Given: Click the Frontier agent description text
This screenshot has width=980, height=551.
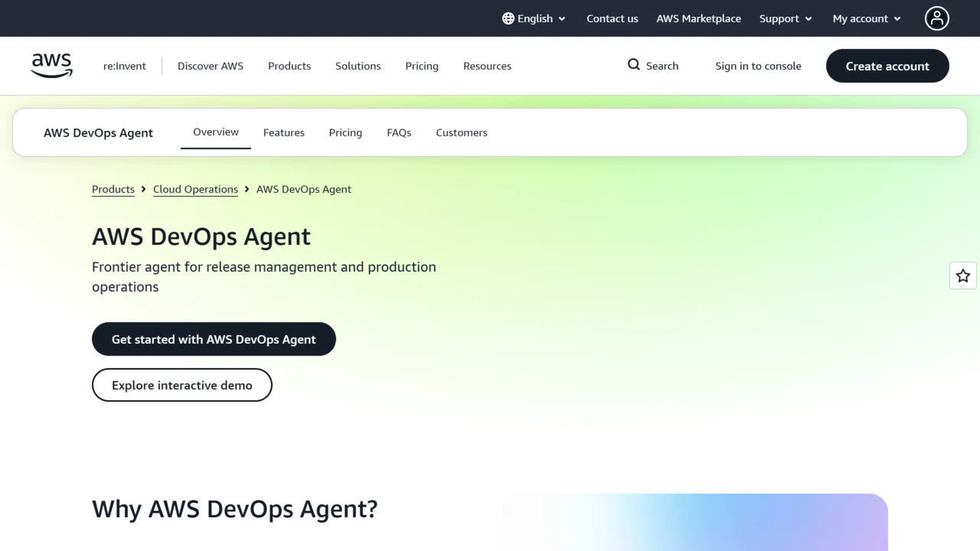Looking at the screenshot, I should (x=264, y=277).
